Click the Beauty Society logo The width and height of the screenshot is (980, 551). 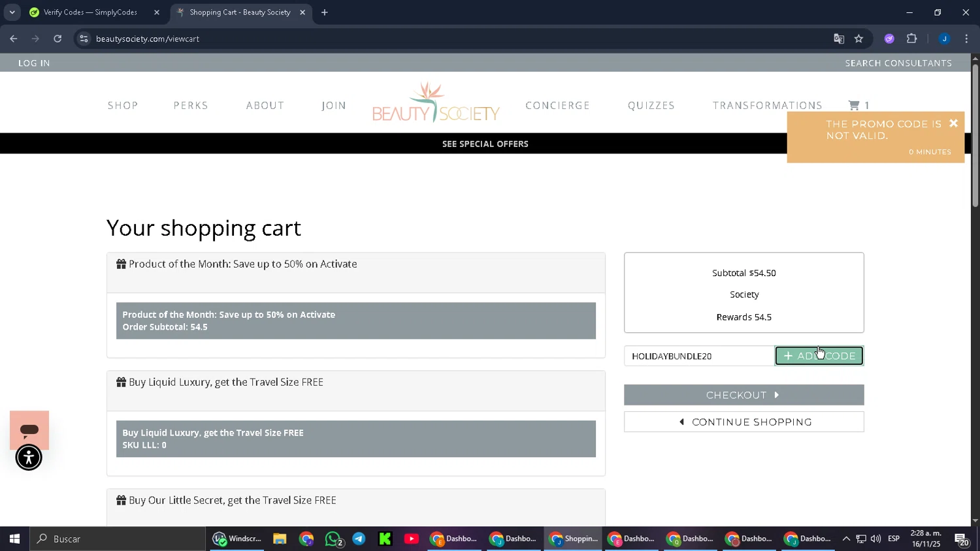436,102
